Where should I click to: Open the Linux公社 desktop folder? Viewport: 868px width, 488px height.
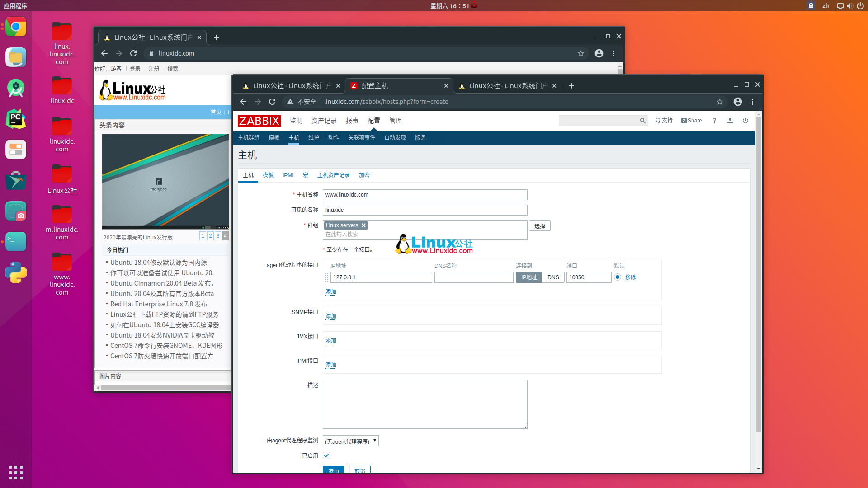click(62, 179)
